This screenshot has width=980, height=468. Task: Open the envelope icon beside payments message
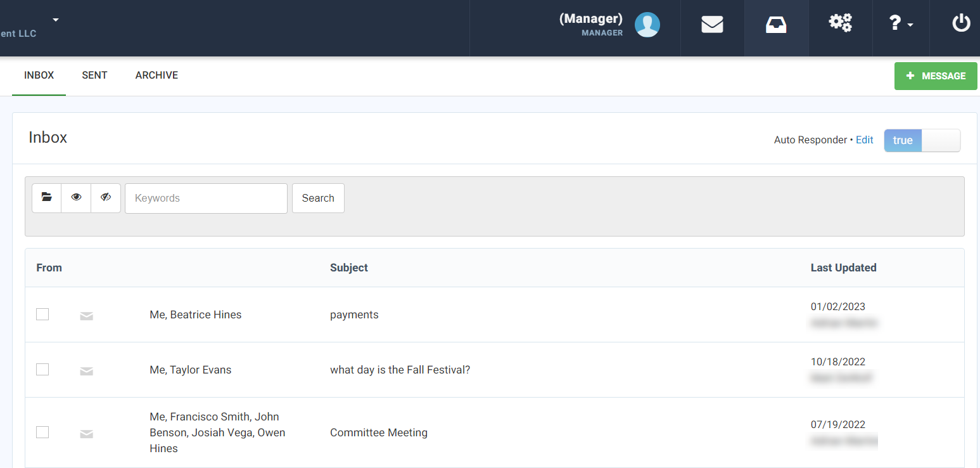(x=87, y=315)
